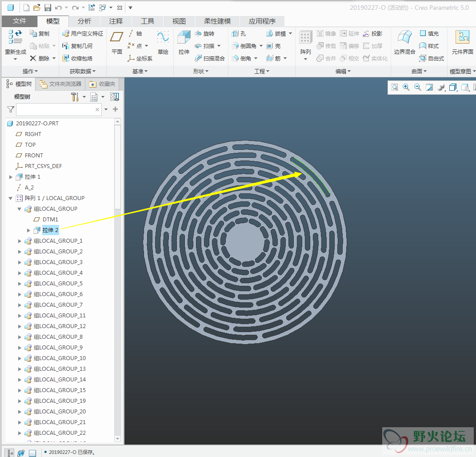Switch to the Annotate (注释) tab

116,21
